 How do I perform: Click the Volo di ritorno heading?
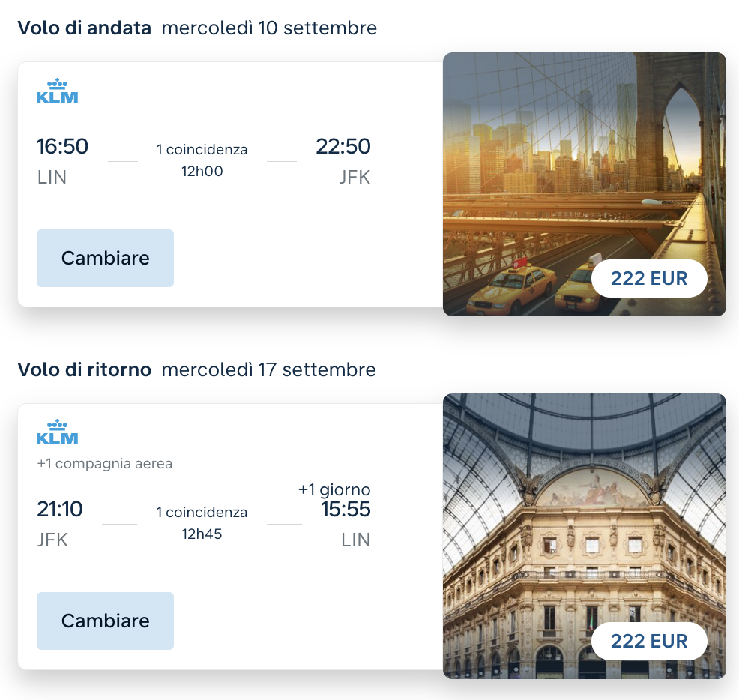85,369
